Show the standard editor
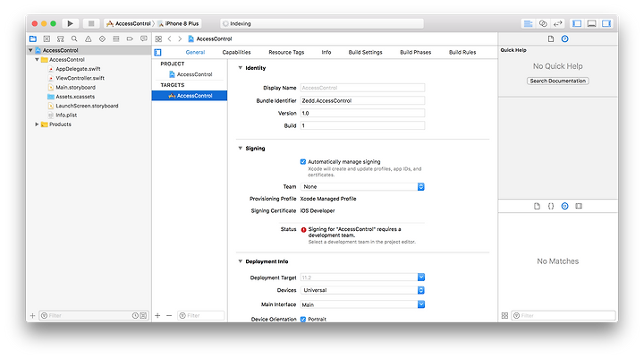Viewport: 644px width, 359px height. tap(529, 23)
